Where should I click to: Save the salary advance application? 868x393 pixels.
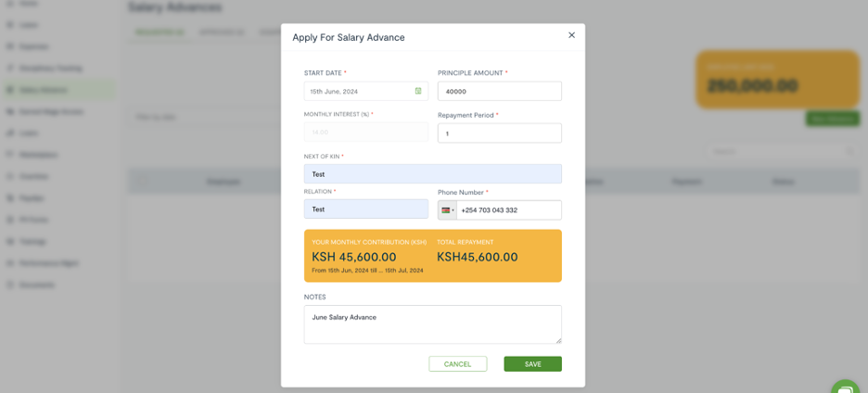tap(532, 364)
